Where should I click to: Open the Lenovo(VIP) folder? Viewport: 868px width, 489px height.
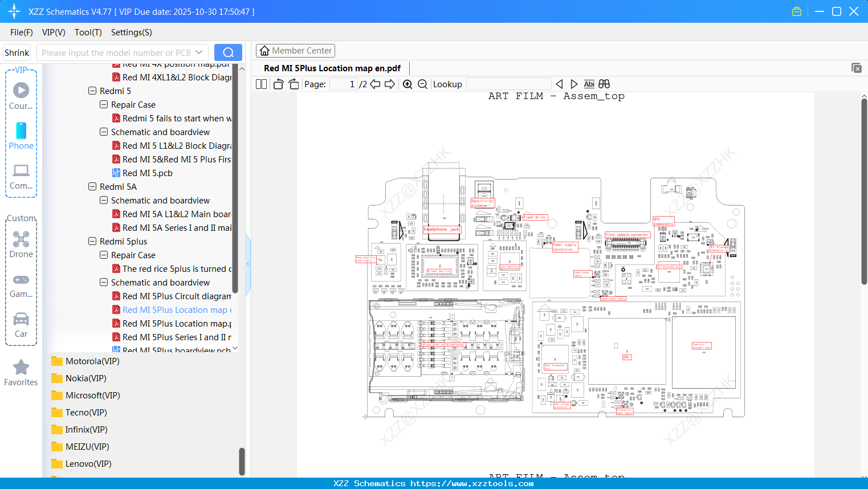point(81,464)
